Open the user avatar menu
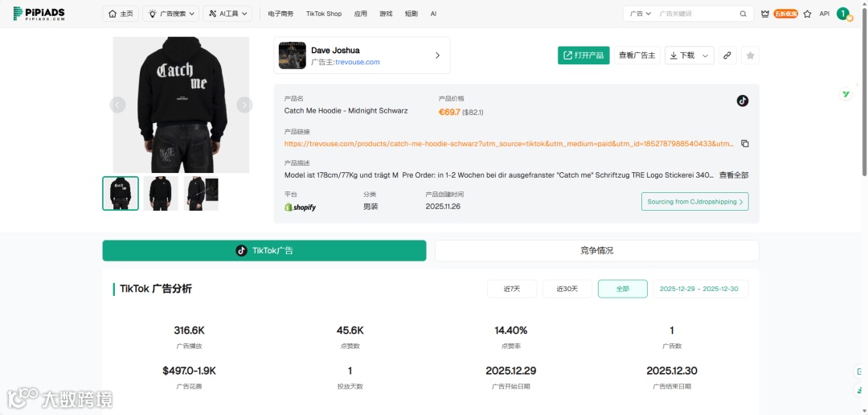Image resolution: width=868 pixels, height=415 pixels. (843, 14)
